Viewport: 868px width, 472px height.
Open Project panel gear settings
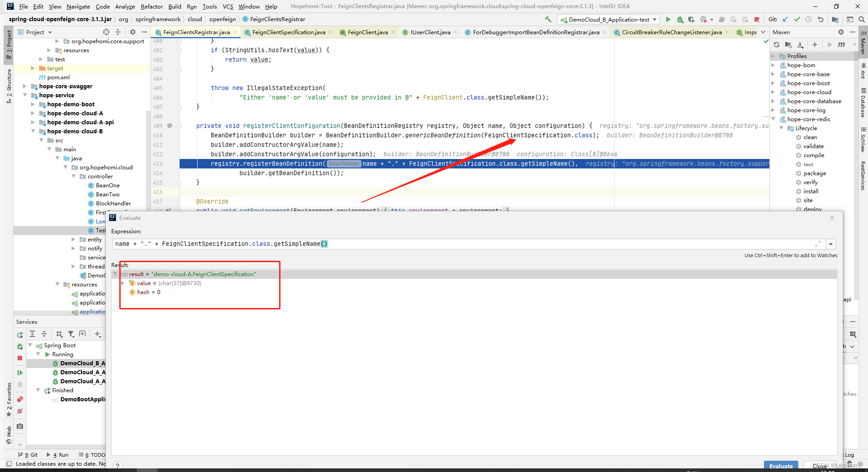pyautogui.click(x=132, y=32)
